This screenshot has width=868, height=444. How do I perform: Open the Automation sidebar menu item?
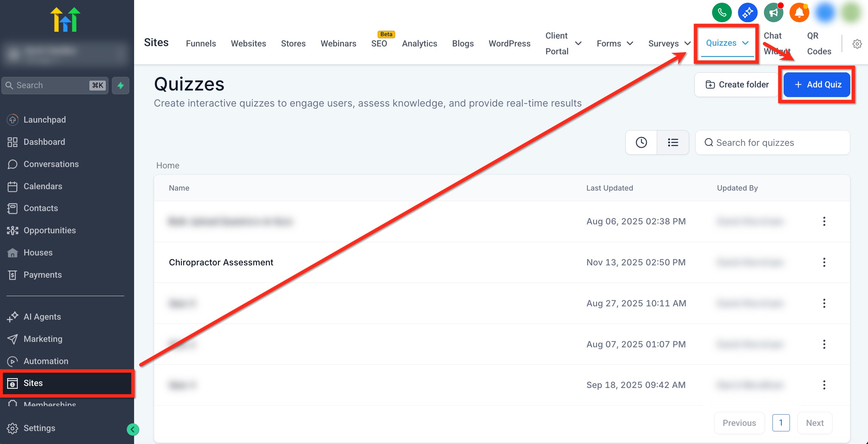click(x=46, y=361)
